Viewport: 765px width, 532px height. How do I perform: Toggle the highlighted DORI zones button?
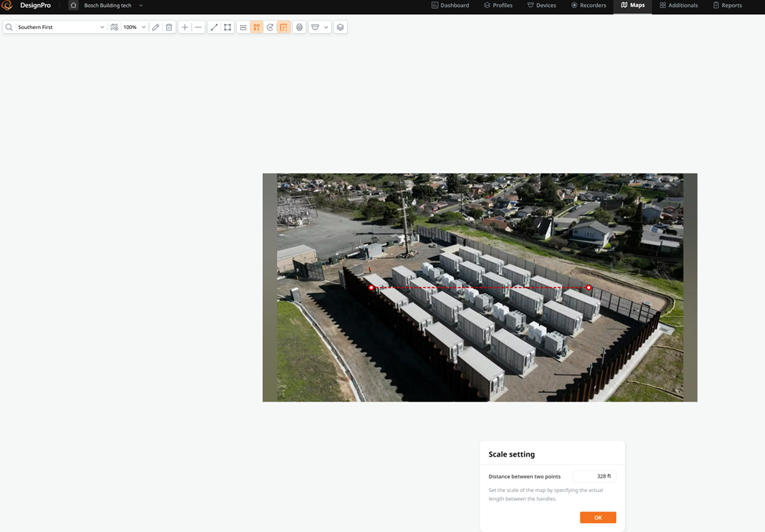point(257,27)
